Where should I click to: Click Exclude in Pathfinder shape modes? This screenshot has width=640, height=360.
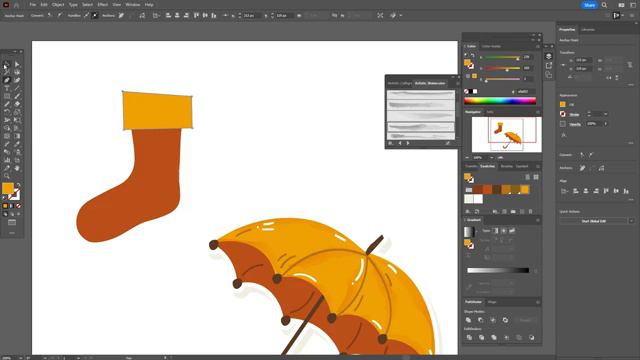(x=505, y=320)
